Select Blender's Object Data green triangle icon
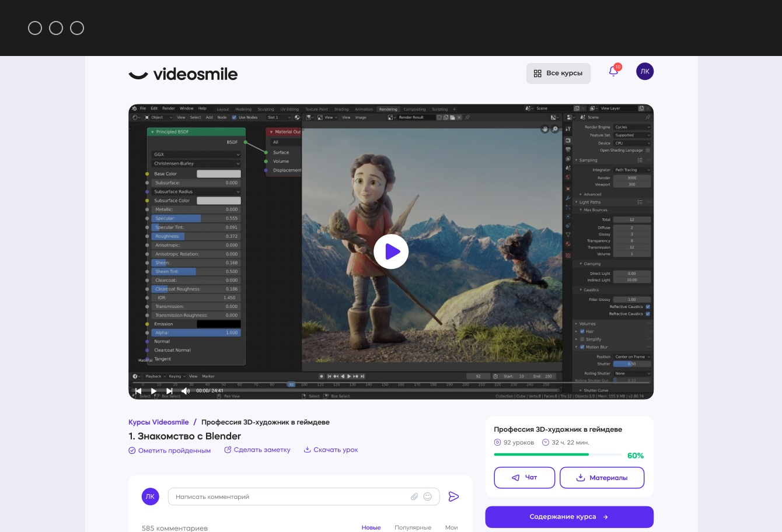 tap(568, 235)
